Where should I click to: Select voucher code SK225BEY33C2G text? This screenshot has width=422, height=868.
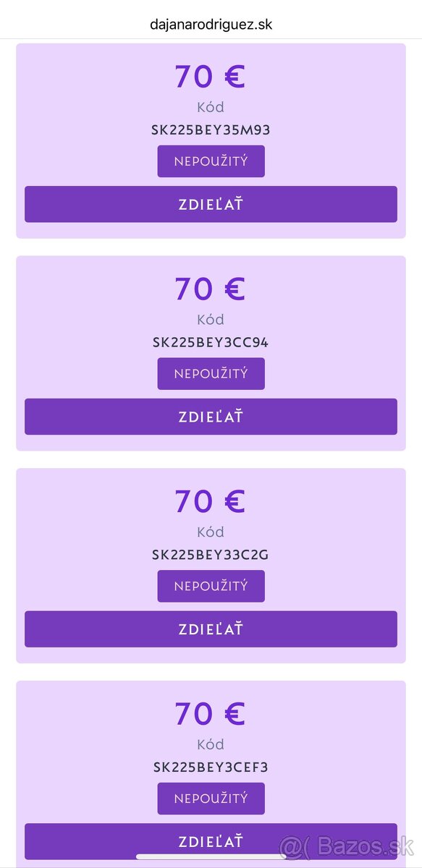pos(211,556)
